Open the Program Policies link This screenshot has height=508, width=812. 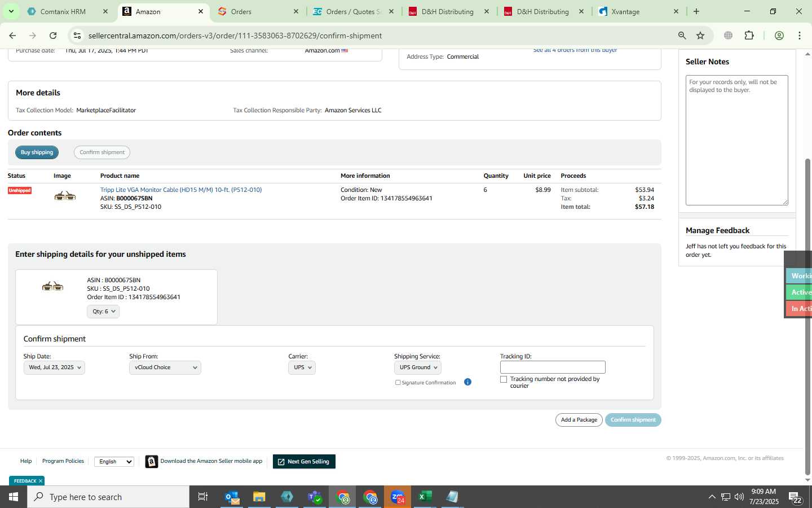[63, 461]
